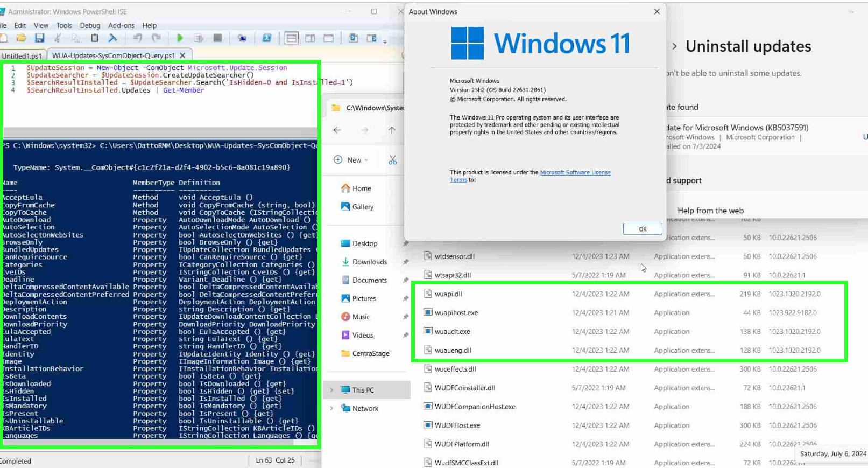Viewport: 868px width, 468px height.
Task: Open New Remote PowerShell Tab icon
Action: (x=242, y=38)
